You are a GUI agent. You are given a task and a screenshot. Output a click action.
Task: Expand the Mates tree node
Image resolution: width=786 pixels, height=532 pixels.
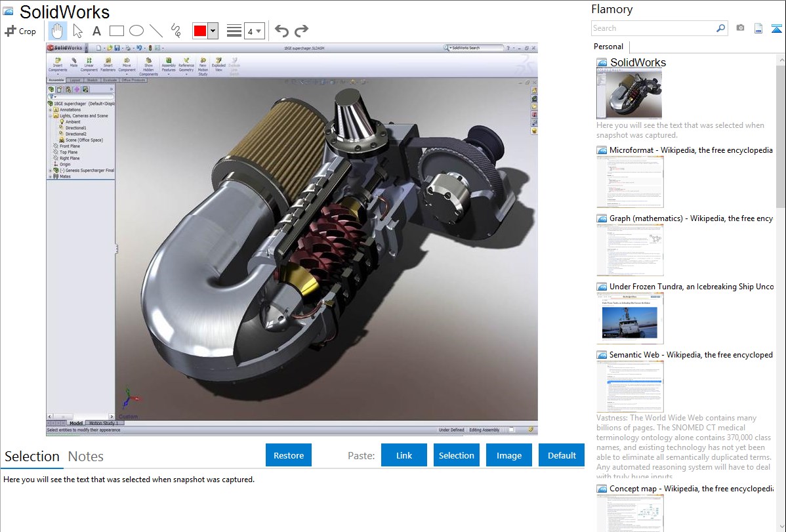click(x=50, y=176)
